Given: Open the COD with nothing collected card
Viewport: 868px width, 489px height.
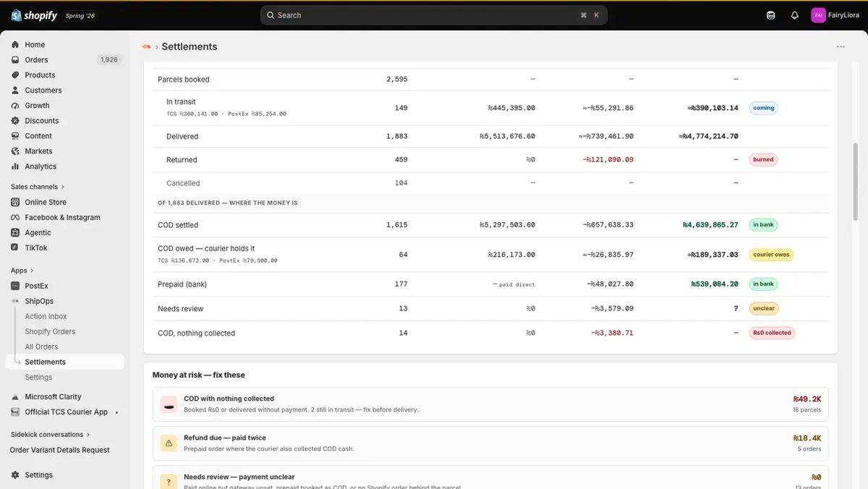Looking at the screenshot, I should (x=490, y=404).
